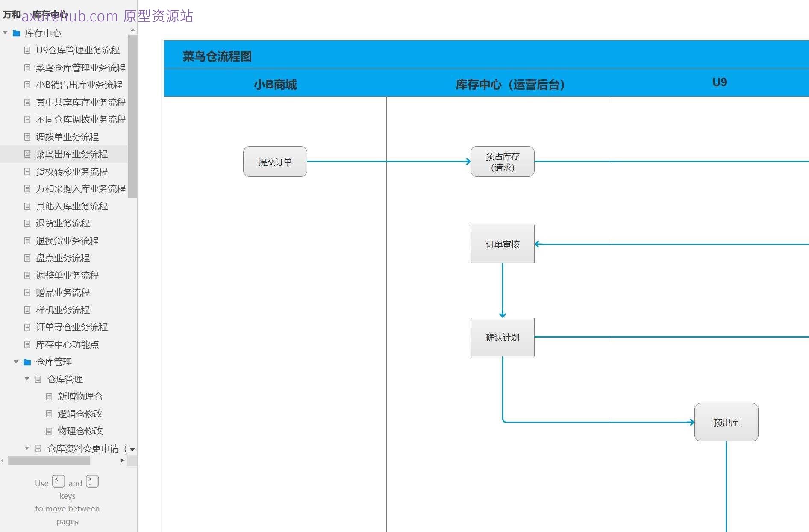Open the 不同仓库调拨业务流程 page
This screenshot has height=532, width=809.
[81, 120]
